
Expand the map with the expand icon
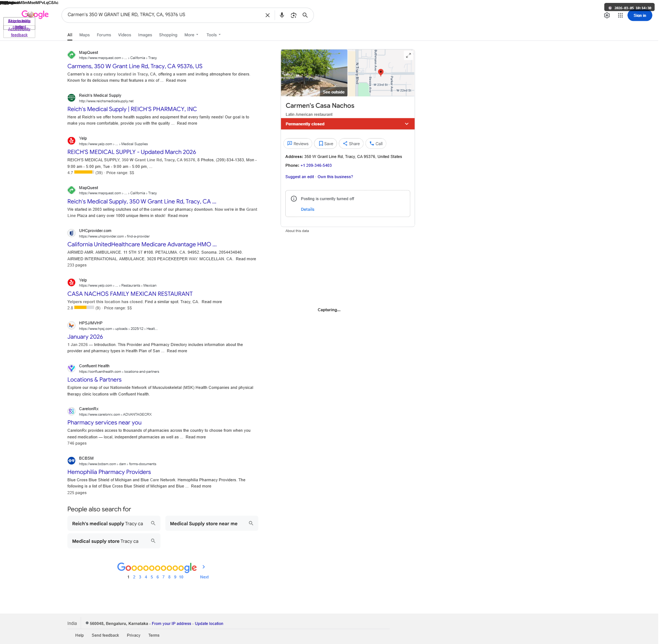click(x=408, y=55)
